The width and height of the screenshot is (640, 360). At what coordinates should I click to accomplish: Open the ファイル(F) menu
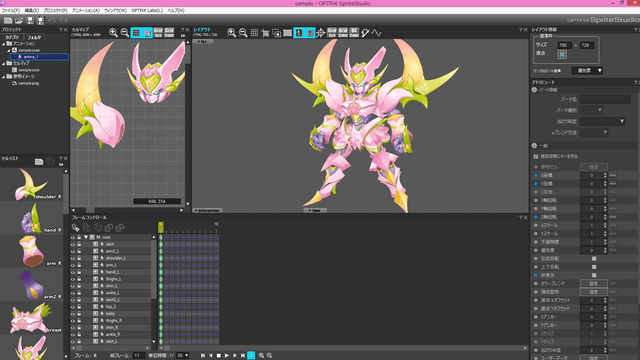pos(11,11)
